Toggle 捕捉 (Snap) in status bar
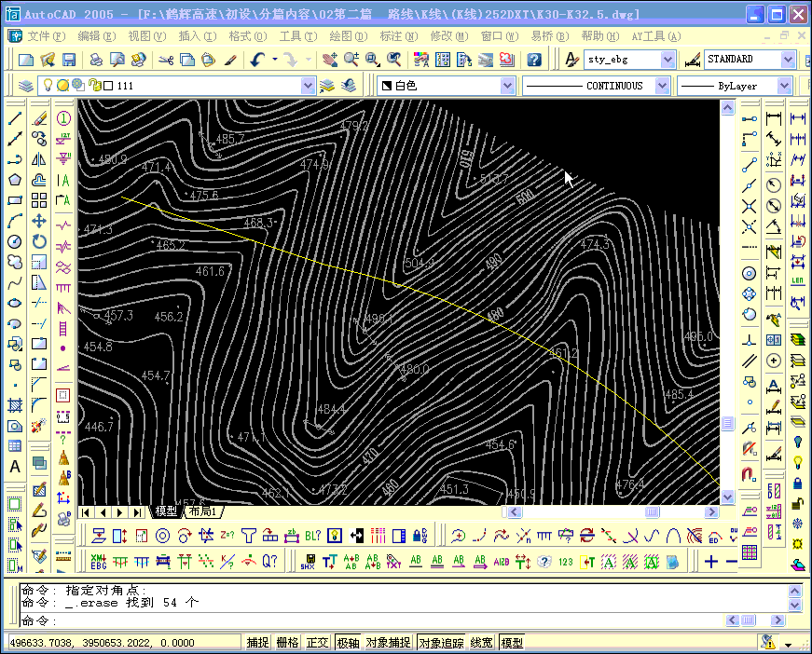This screenshot has width=812, height=654. [x=258, y=642]
